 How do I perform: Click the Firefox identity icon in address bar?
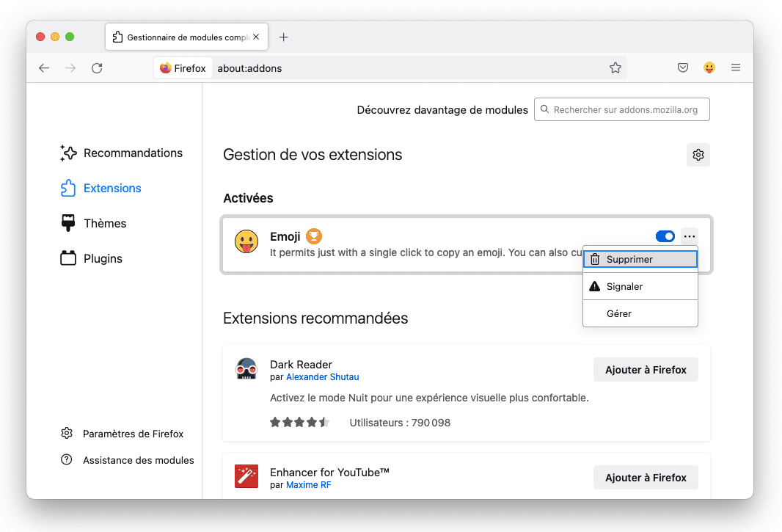(x=183, y=68)
